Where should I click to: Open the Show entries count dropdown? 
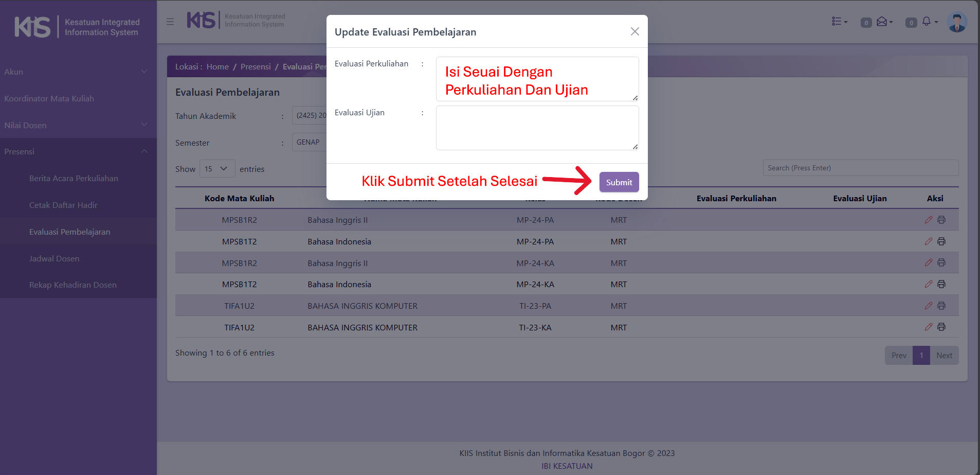(x=217, y=169)
